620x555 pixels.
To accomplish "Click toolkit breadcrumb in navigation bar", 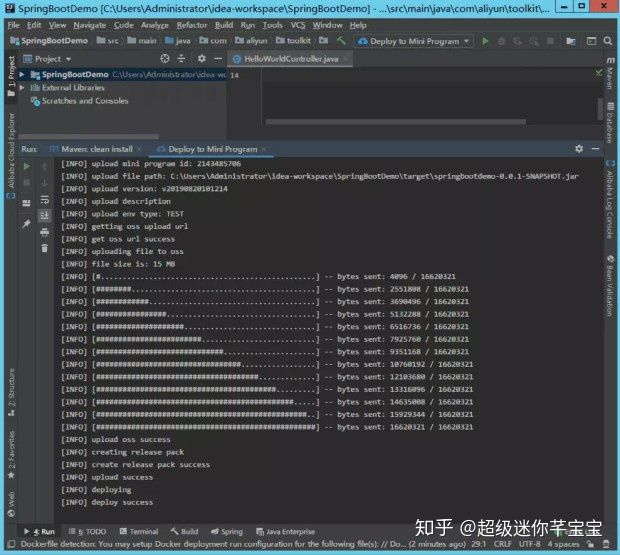I will point(293,41).
